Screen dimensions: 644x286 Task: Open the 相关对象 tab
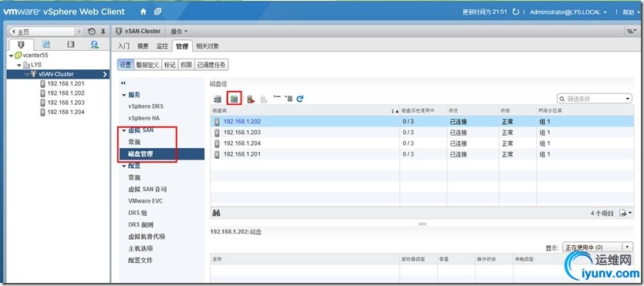coord(207,46)
